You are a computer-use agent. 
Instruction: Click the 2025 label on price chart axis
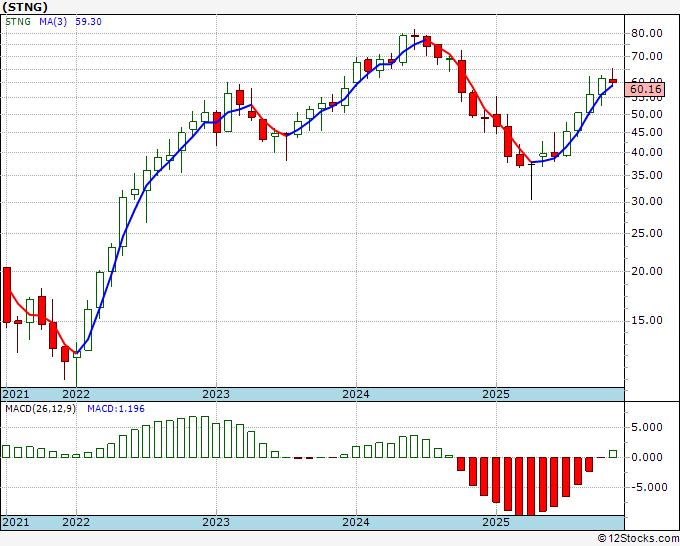point(496,394)
